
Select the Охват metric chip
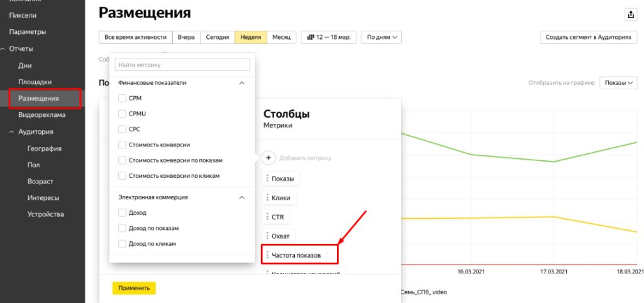pos(279,236)
